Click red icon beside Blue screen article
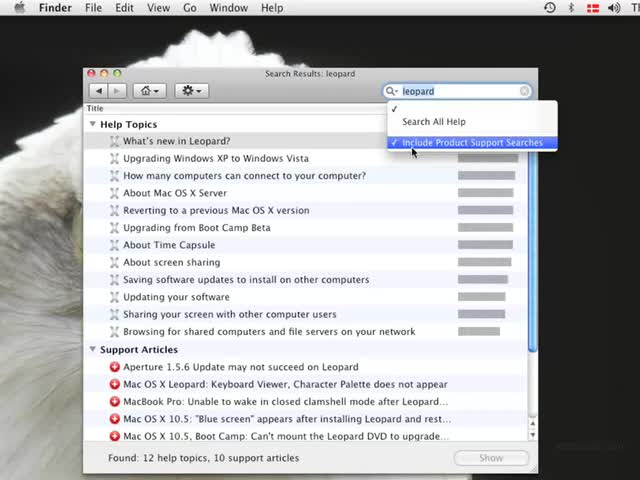Screen dimensions: 640x480 (115, 419)
